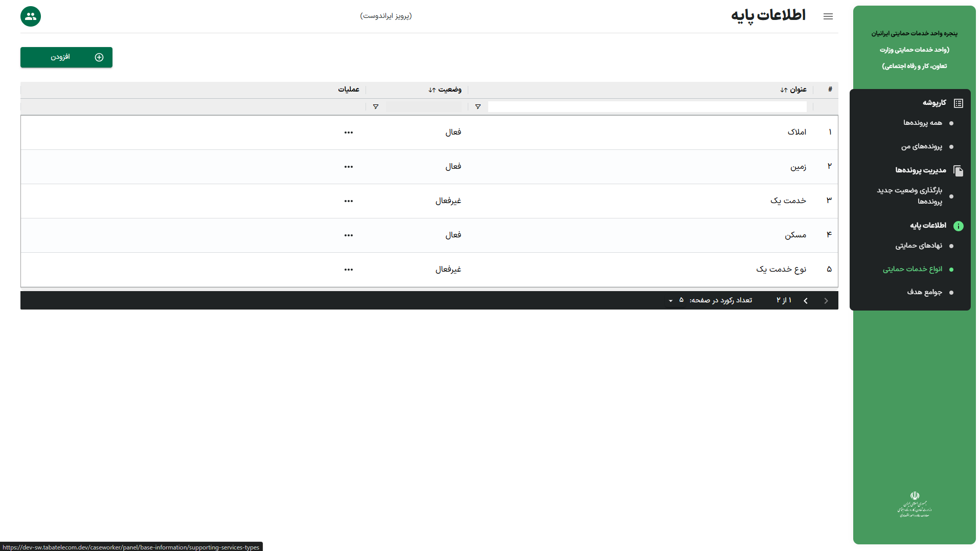Open three-dot actions for نوع خدمت یک row

(348, 270)
